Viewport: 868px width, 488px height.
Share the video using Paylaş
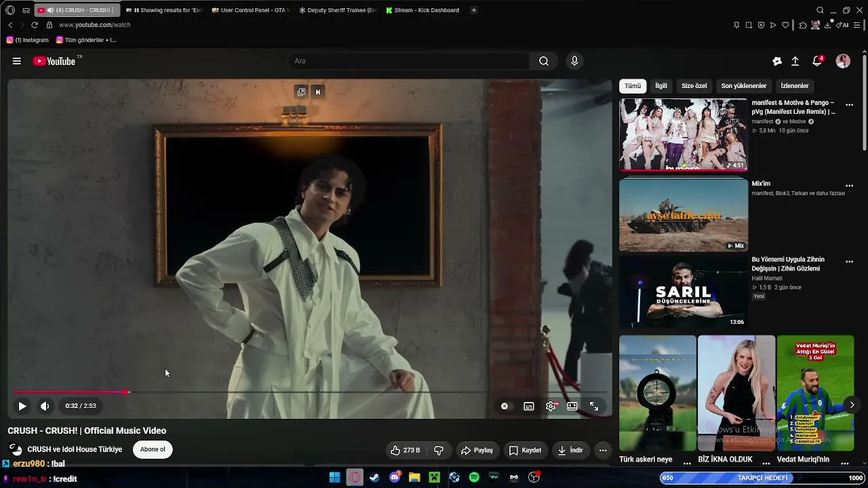click(477, 450)
